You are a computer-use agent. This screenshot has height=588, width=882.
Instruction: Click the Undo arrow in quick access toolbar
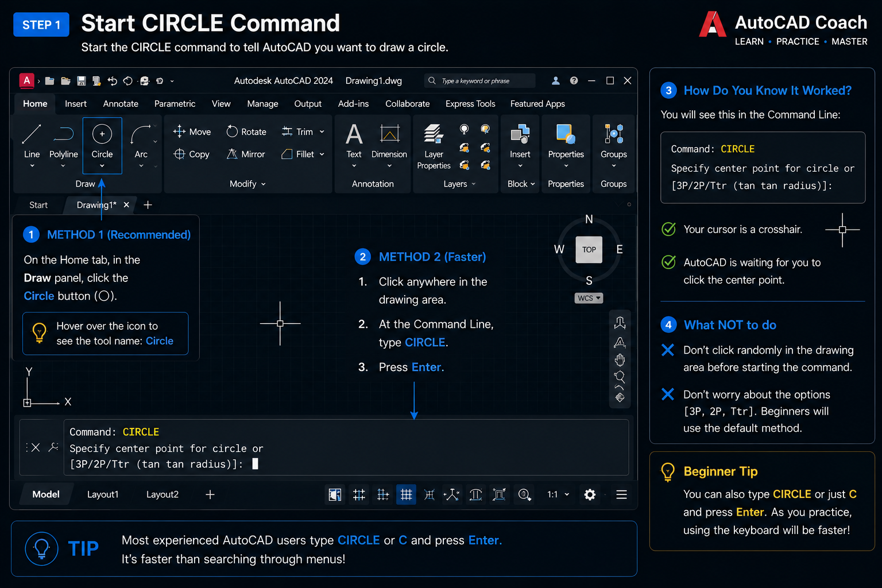[x=112, y=81]
